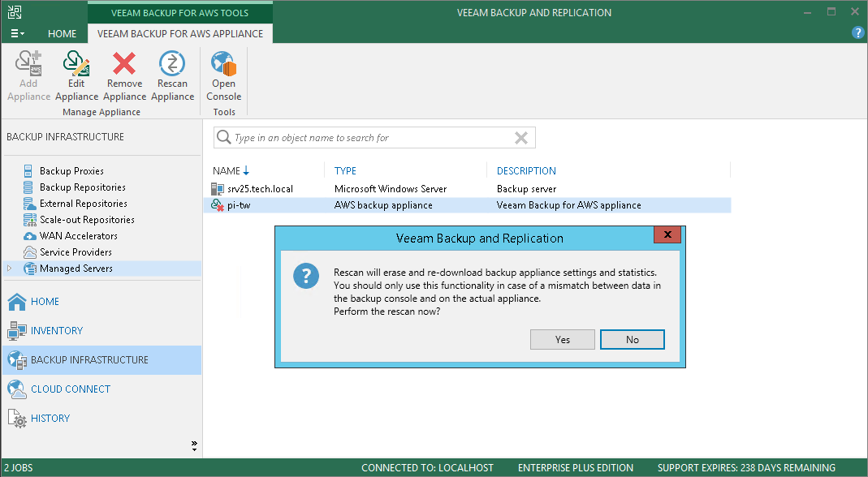This screenshot has height=477, width=868.
Task: Click the Backup Repositories icon
Action: (28, 187)
